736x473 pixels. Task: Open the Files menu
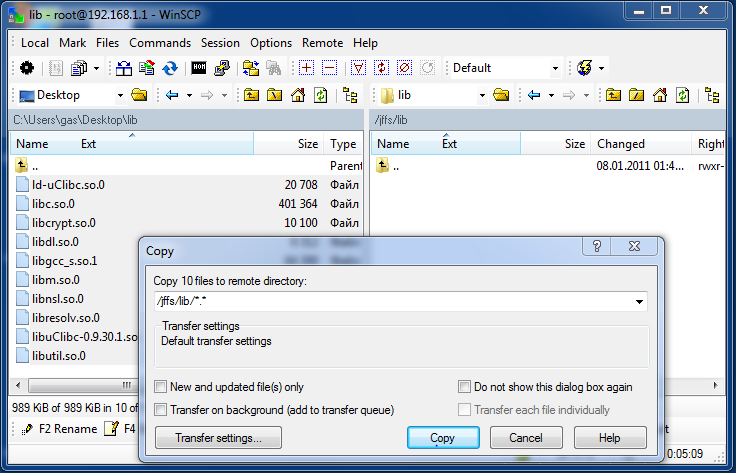[107, 43]
